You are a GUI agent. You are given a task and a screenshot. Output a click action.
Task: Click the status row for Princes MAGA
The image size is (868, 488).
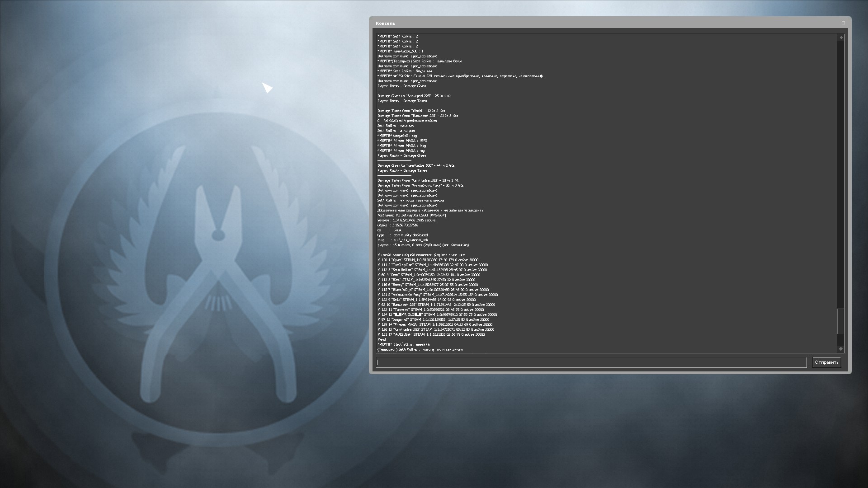tap(435, 324)
